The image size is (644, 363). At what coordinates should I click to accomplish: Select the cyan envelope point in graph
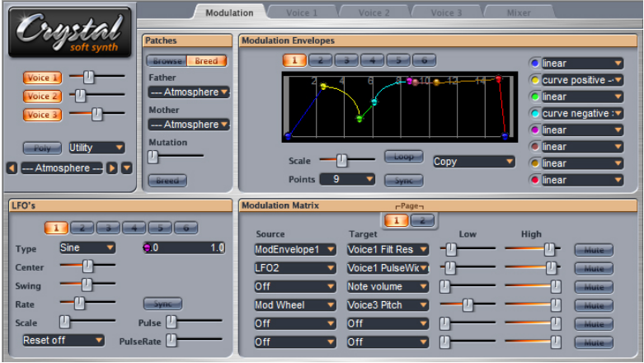coord(374,102)
